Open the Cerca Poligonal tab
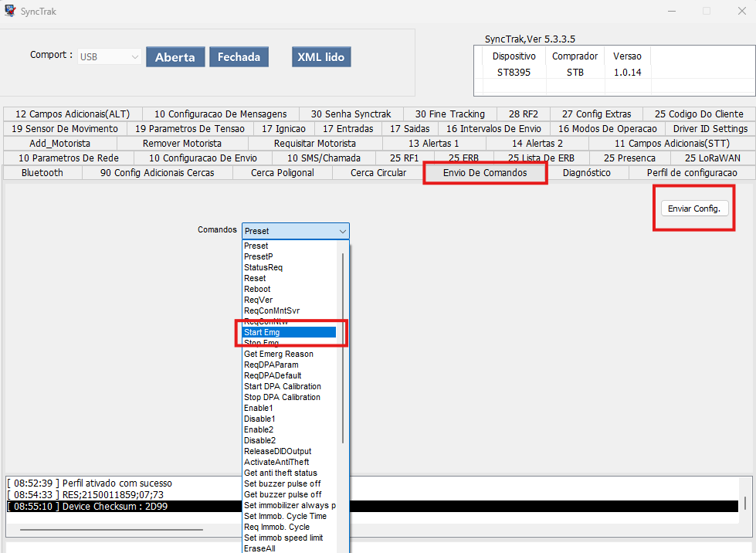The image size is (756, 553). pyautogui.click(x=283, y=172)
